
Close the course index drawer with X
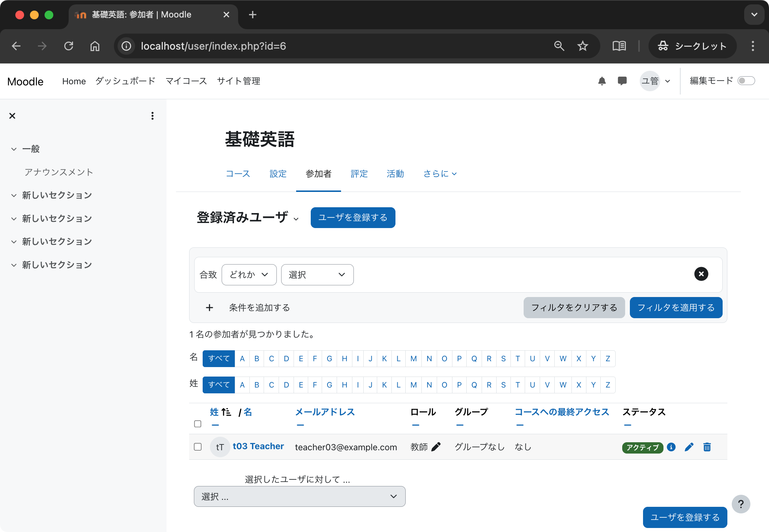12,116
